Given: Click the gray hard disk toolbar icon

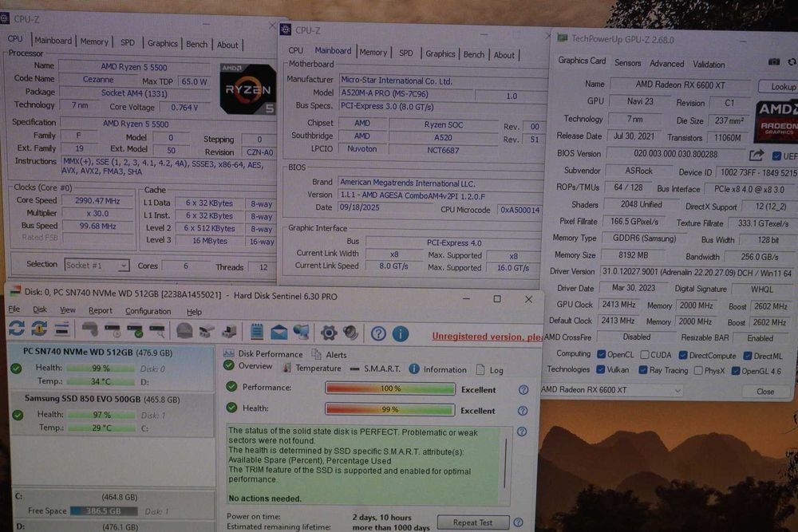Looking at the screenshot, I should (90, 329).
